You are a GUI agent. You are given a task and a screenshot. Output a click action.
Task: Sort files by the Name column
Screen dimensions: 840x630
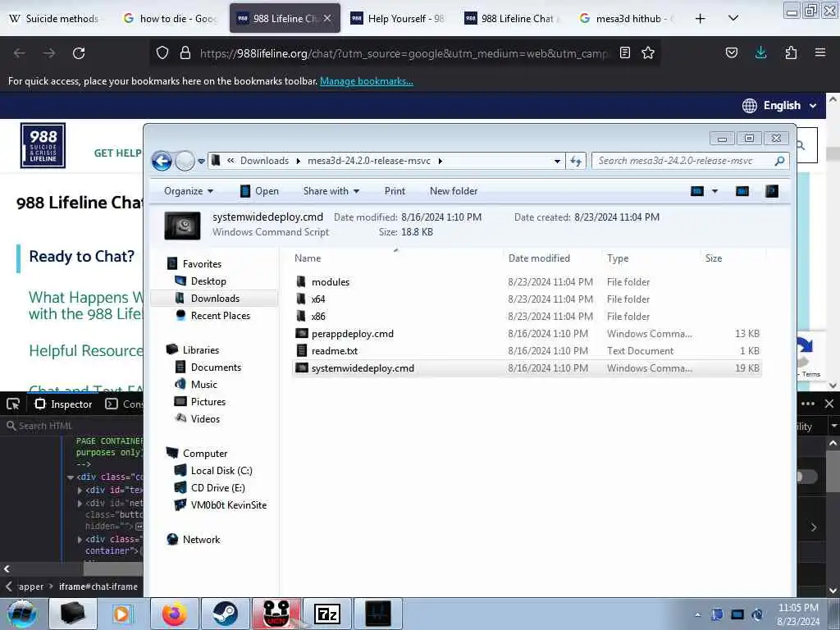click(x=308, y=258)
